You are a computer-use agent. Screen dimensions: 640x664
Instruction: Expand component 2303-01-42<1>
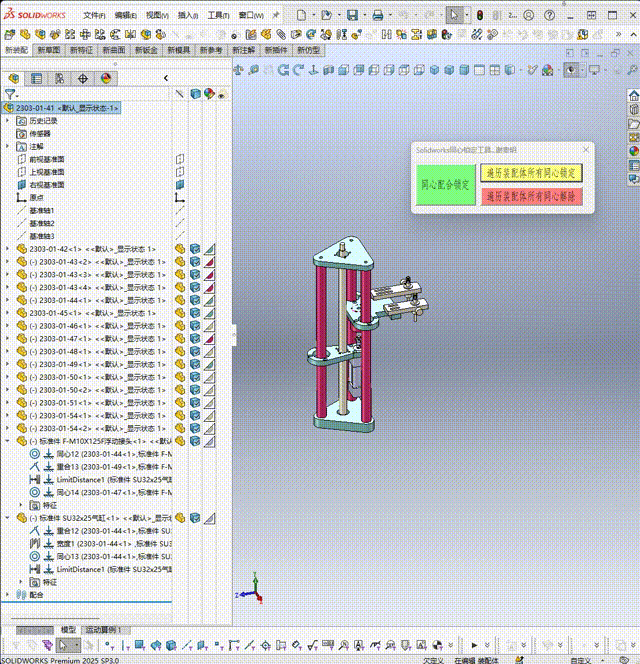pyautogui.click(x=7, y=249)
